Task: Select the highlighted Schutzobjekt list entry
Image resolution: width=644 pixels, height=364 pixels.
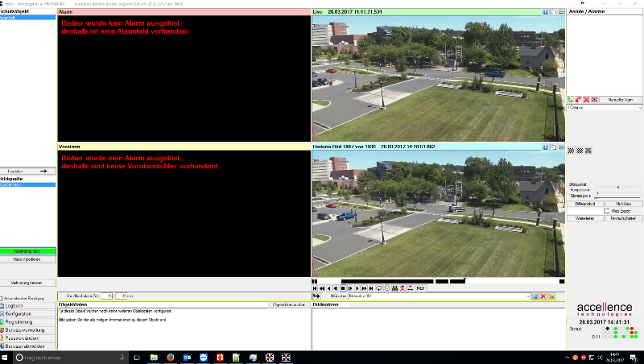Action: click(x=27, y=18)
